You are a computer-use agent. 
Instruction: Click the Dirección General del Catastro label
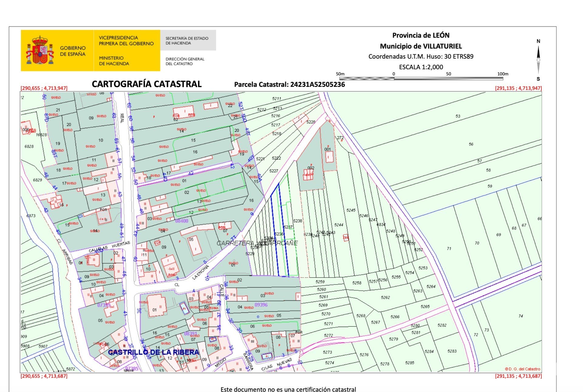click(185, 61)
